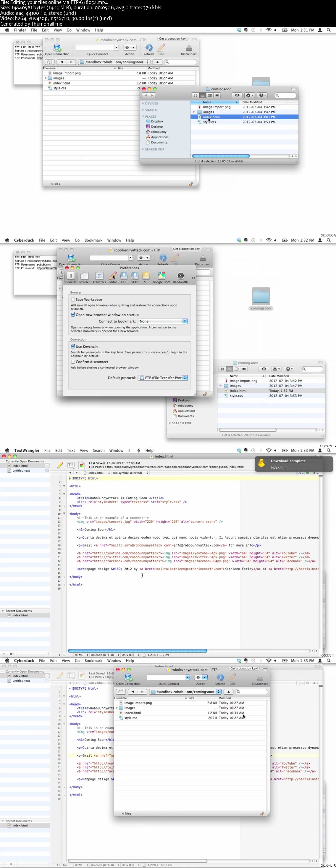The height and width of the screenshot is (868, 336).
Task: Collapse Recent Documents in the 1:33 PM TextWrangler sidebar
Action: [3, 611]
